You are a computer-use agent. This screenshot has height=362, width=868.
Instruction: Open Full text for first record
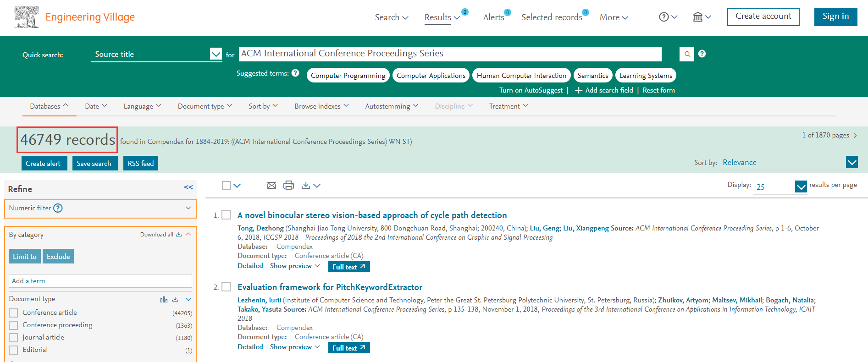[x=349, y=267]
